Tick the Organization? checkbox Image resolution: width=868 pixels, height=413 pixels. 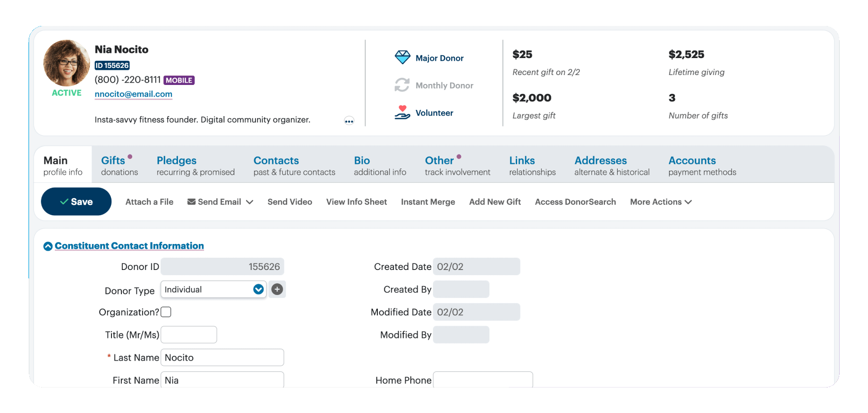click(166, 312)
